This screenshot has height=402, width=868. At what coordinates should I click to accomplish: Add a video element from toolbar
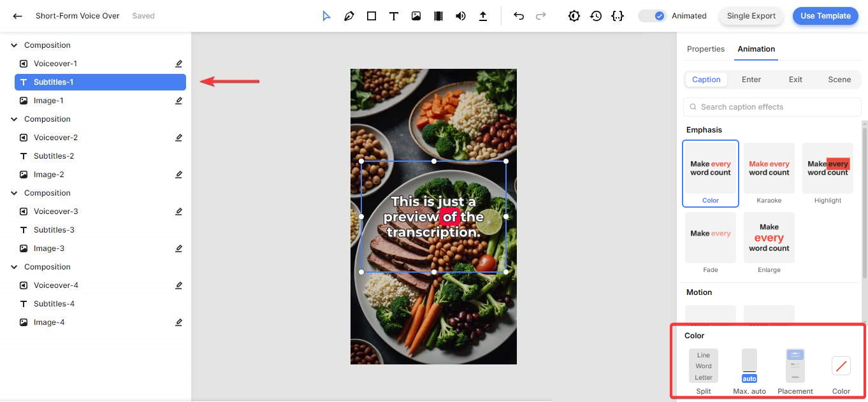pos(438,16)
